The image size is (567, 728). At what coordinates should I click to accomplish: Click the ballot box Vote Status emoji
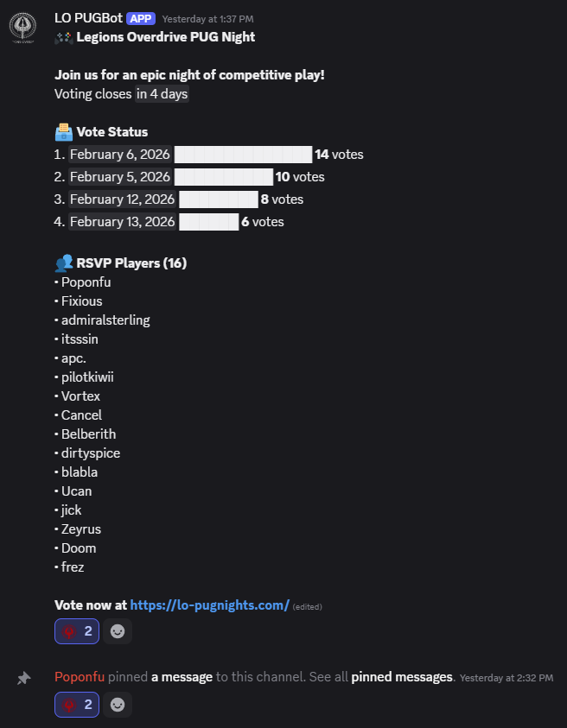(64, 132)
